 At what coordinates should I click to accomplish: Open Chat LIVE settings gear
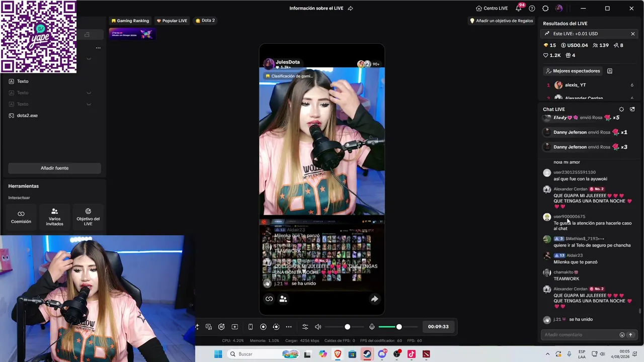tap(621, 109)
